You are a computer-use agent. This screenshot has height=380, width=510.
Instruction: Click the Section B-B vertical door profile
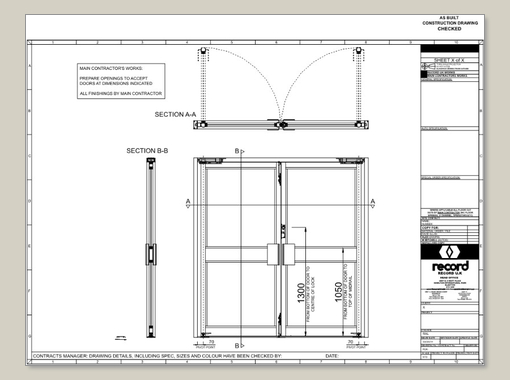coord(151,248)
